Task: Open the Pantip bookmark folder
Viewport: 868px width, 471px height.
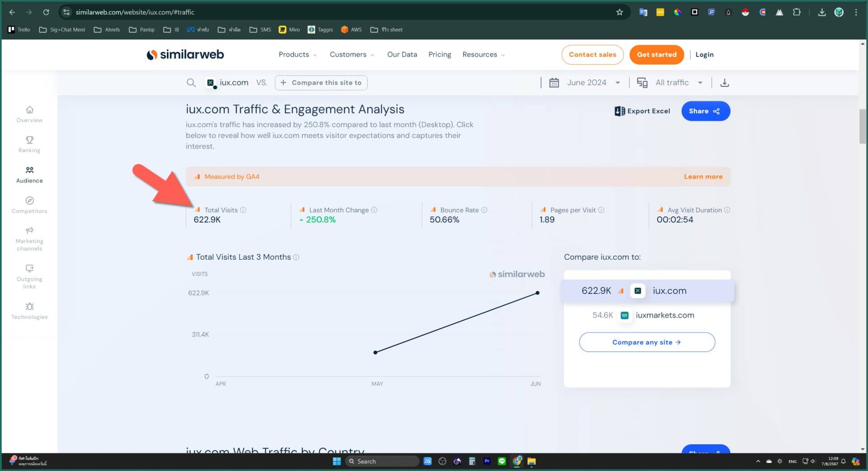Action: coord(142,29)
